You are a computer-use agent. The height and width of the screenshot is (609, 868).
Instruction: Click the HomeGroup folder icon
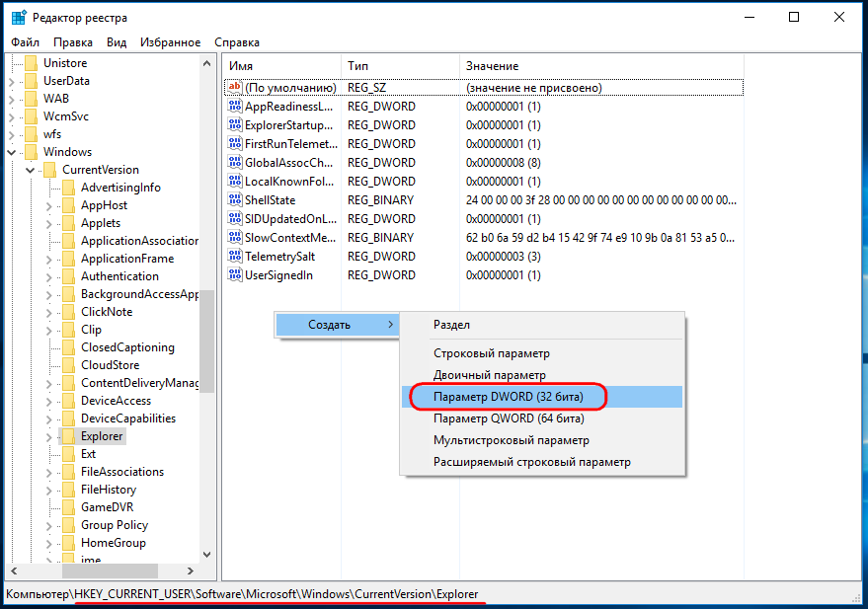[69, 543]
